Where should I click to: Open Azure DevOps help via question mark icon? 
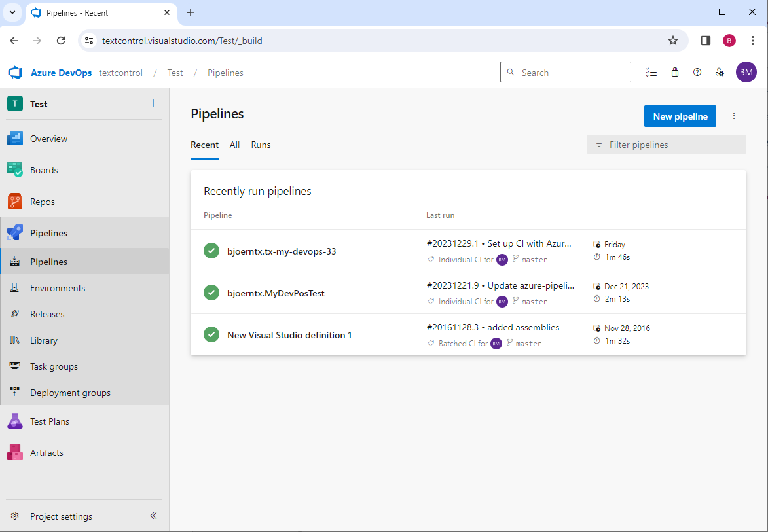pyautogui.click(x=697, y=72)
